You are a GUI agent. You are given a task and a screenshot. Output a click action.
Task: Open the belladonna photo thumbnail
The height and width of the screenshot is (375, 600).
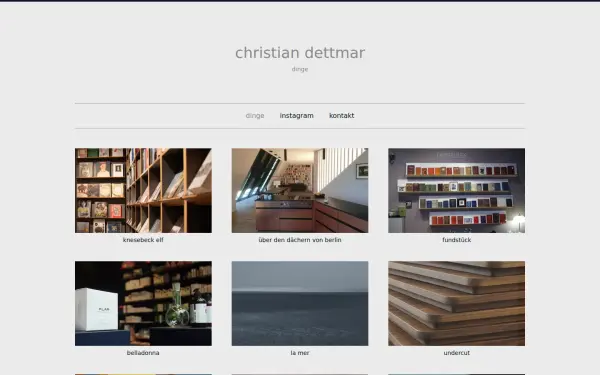point(143,303)
